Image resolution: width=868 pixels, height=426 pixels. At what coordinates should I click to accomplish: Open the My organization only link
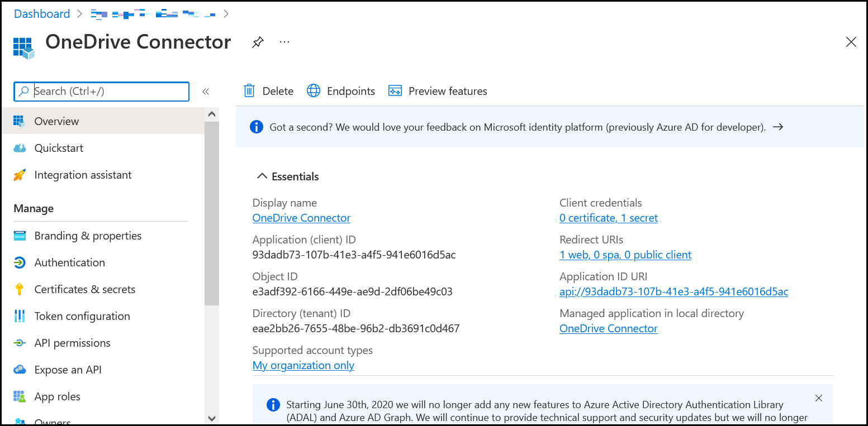pyautogui.click(x=303, y=365)
